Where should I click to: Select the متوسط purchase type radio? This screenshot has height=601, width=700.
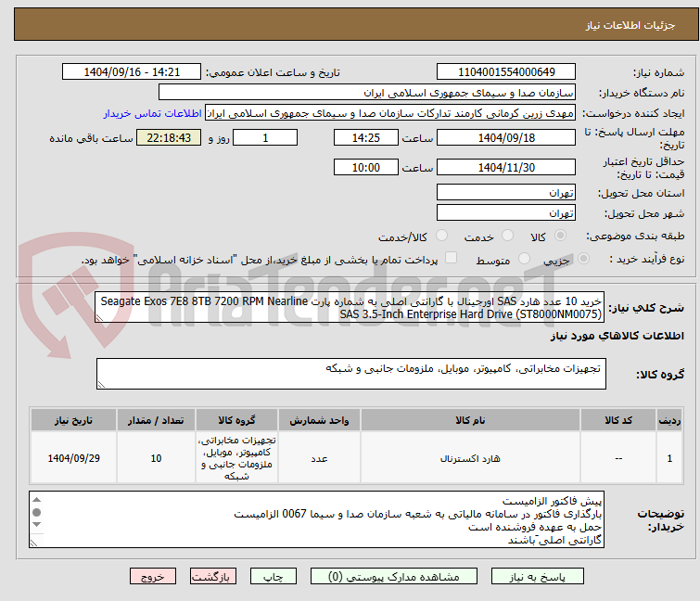point(526,259)
